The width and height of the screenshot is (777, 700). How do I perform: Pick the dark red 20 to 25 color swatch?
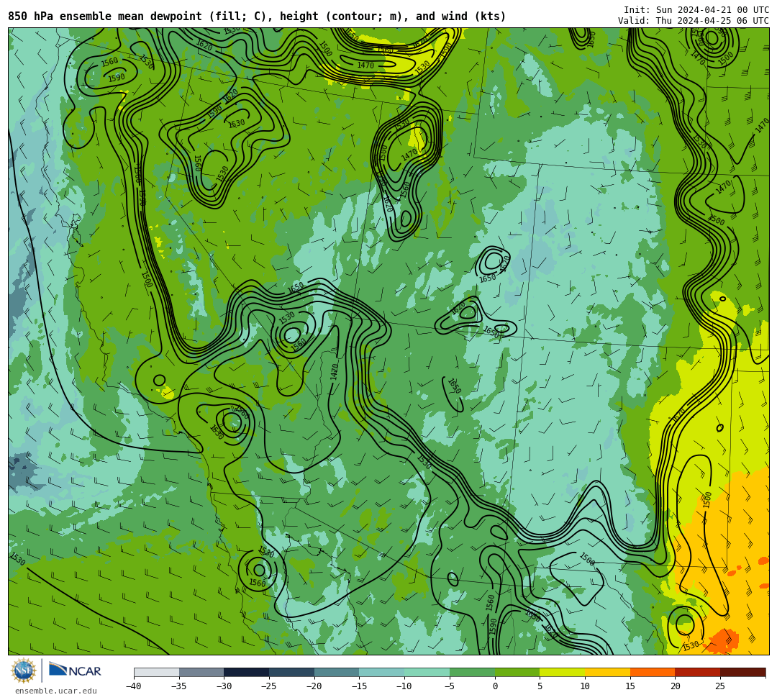(698, 672)
